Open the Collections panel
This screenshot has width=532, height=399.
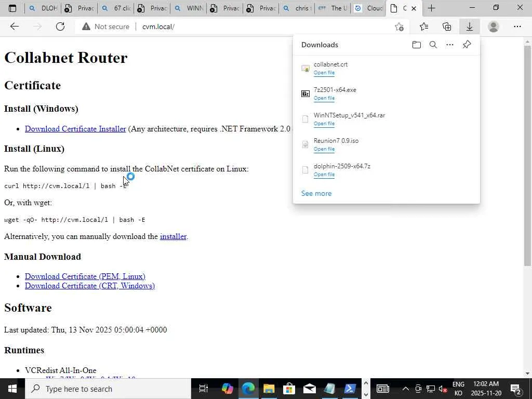[x=447, y=26]
